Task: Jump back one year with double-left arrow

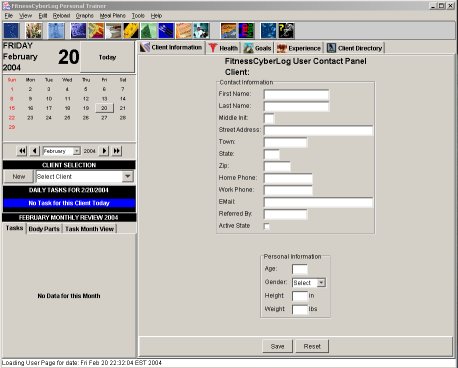Action: (x=22, y=151)
